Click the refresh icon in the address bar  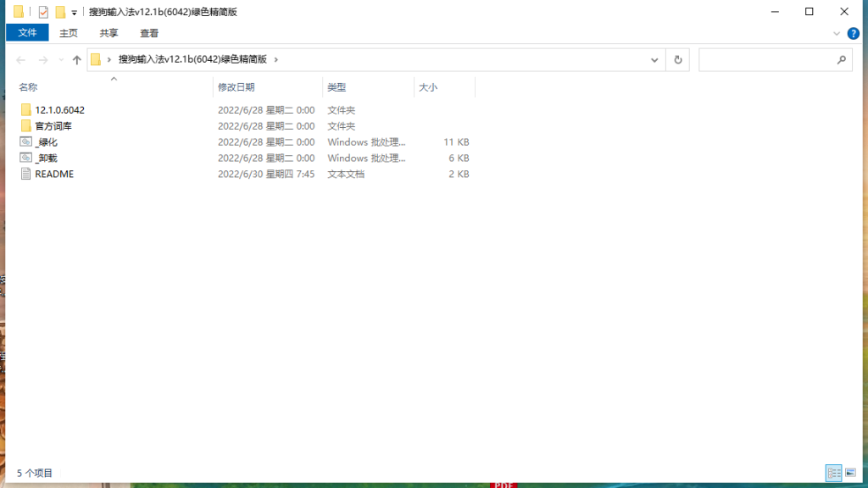676,60
